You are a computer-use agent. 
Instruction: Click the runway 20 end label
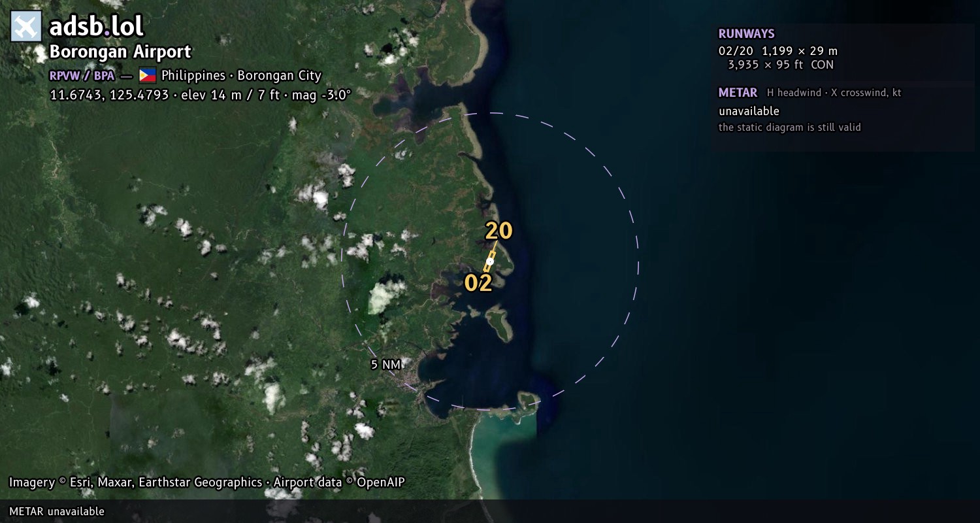coord(498,231)
